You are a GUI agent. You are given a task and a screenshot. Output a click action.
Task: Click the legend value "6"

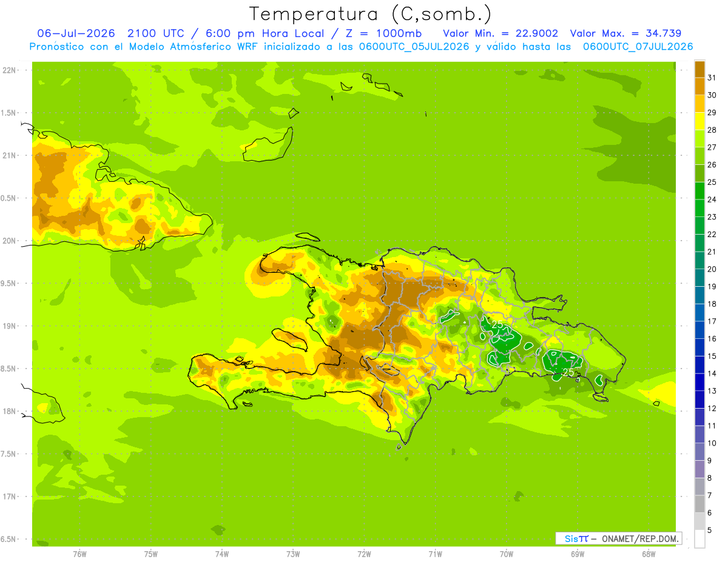click(709, 513)
